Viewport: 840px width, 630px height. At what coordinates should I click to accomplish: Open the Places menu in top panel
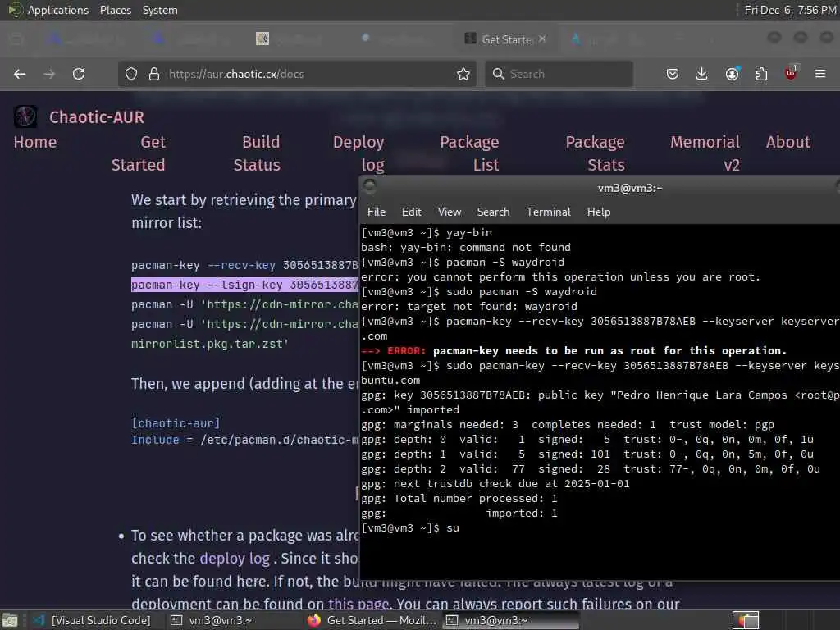[116, 10]
